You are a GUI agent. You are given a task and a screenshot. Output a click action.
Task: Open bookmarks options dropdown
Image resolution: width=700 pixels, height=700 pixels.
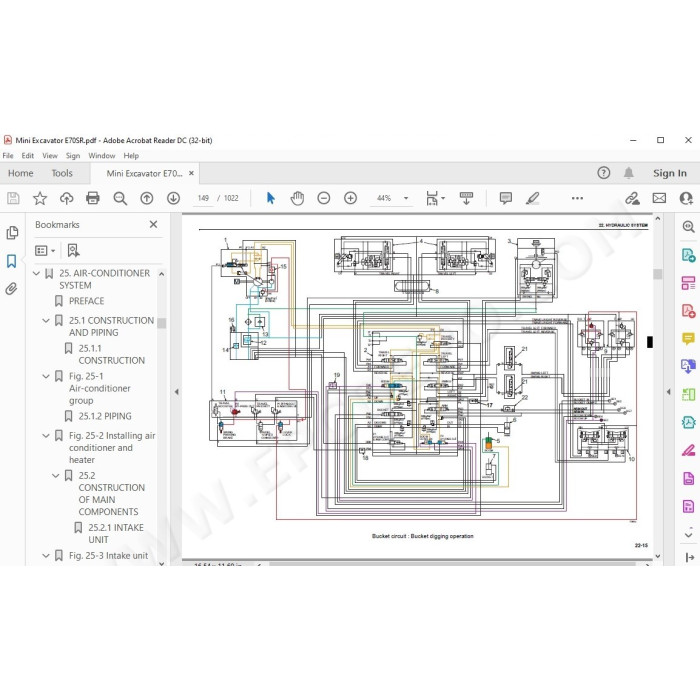coord(45,250)
